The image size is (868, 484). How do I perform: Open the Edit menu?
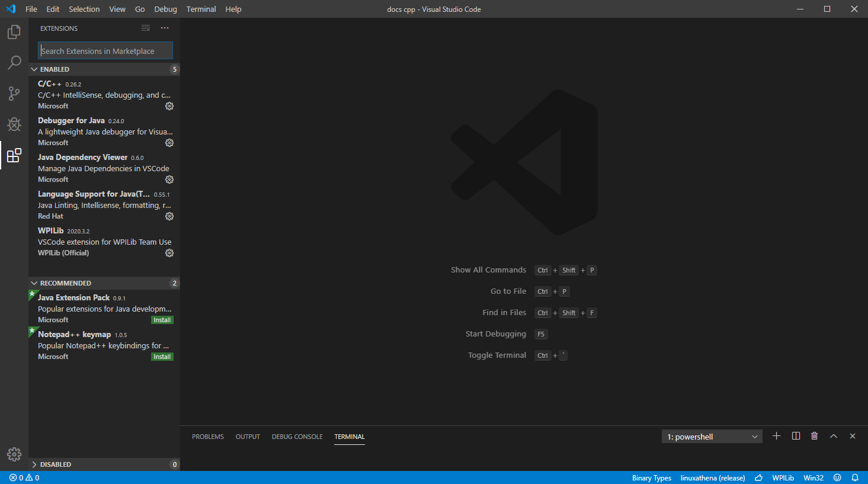(x=53, y=9)
